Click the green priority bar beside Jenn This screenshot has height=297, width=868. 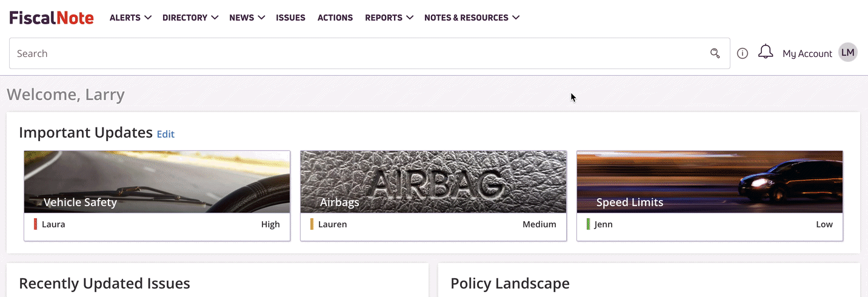coord(589,224)
